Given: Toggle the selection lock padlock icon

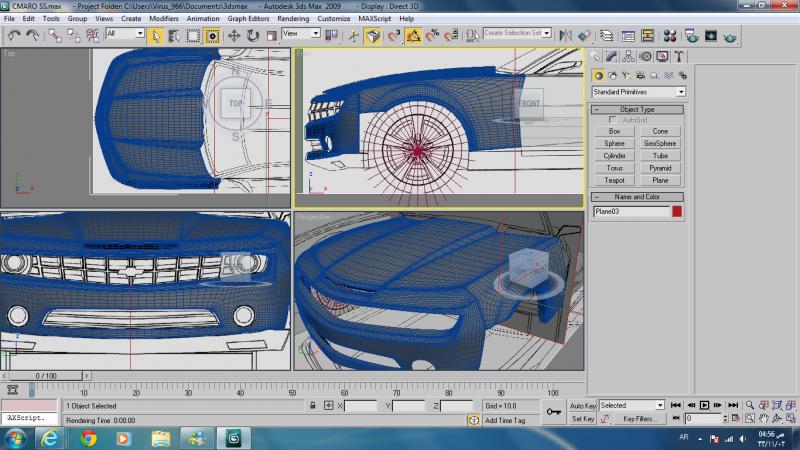Looking at the screenshot, I should [313, 406].
